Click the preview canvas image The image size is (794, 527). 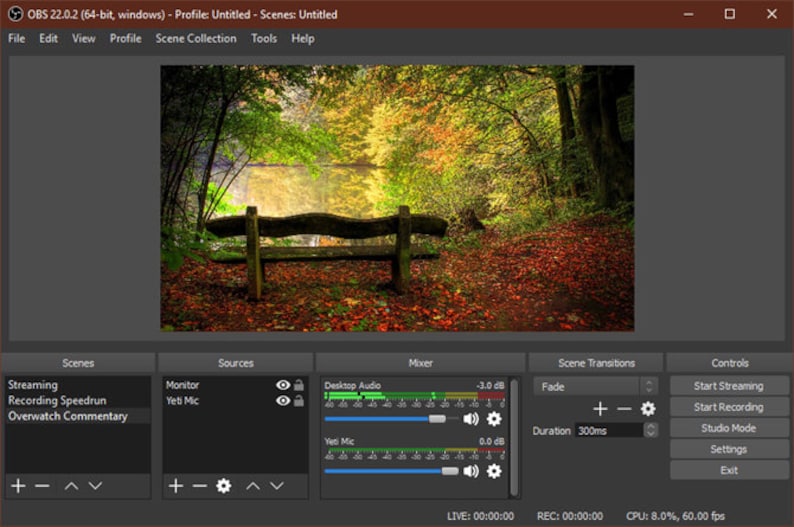[x=397, y=198]
